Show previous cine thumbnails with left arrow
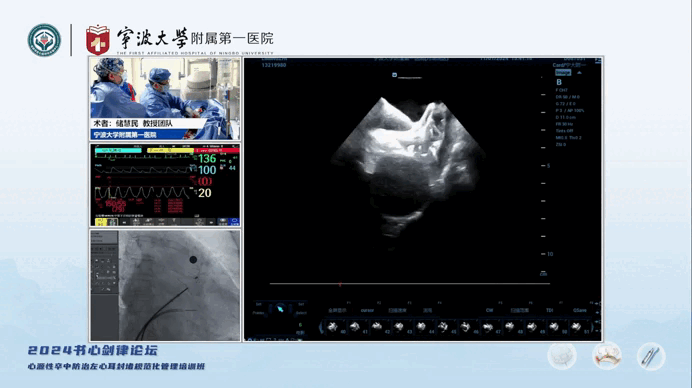The image size is (692, 388). coord(321,328)
